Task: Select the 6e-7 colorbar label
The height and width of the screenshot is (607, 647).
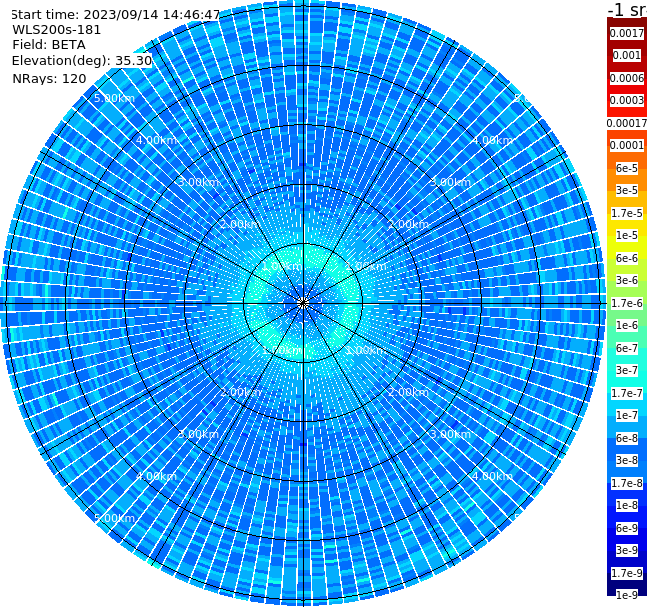Action: click(x=627, y=348)
